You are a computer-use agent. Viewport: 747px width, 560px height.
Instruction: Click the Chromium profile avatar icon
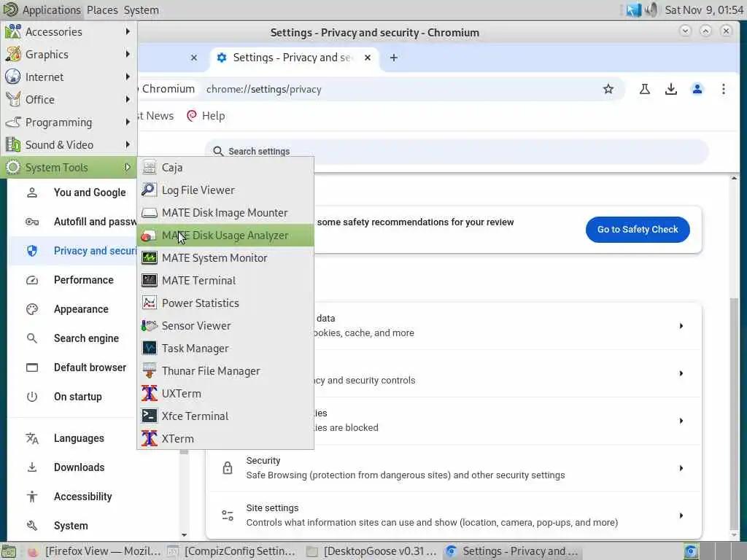pos(697,89)
